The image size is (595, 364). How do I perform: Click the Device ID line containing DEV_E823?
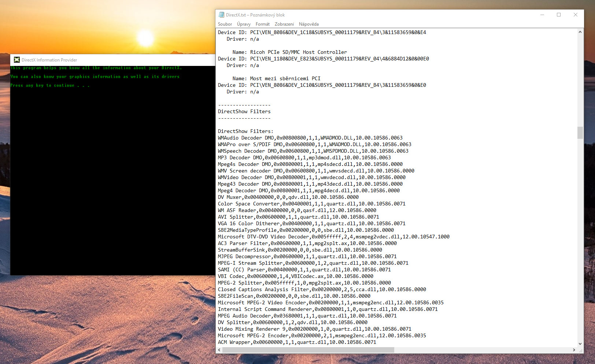click(x=323, y=59)
